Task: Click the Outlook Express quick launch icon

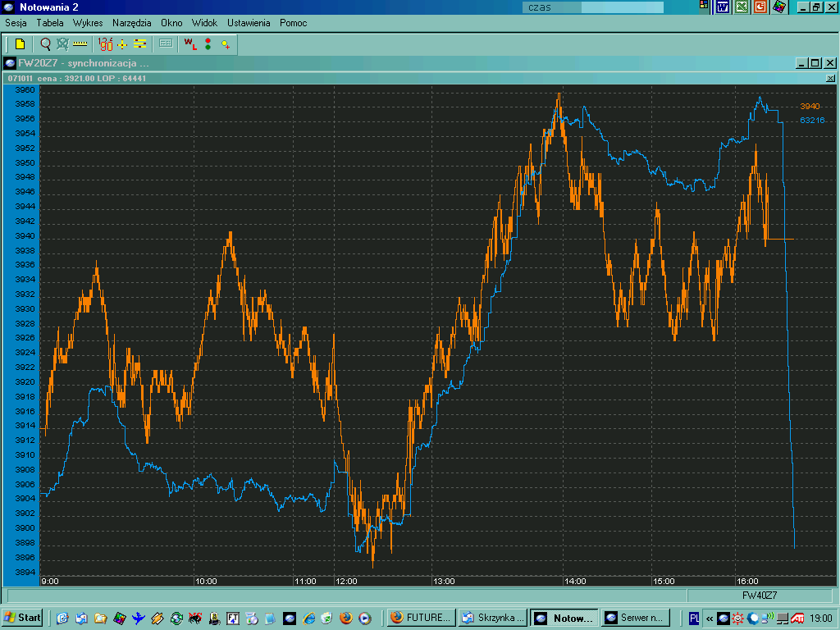Action: [x=81, y=619]
